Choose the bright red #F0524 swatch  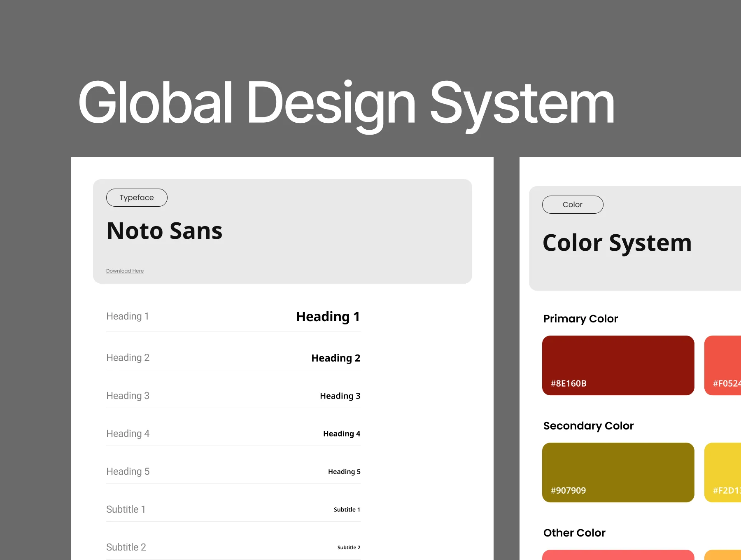(x=723, y=365)
